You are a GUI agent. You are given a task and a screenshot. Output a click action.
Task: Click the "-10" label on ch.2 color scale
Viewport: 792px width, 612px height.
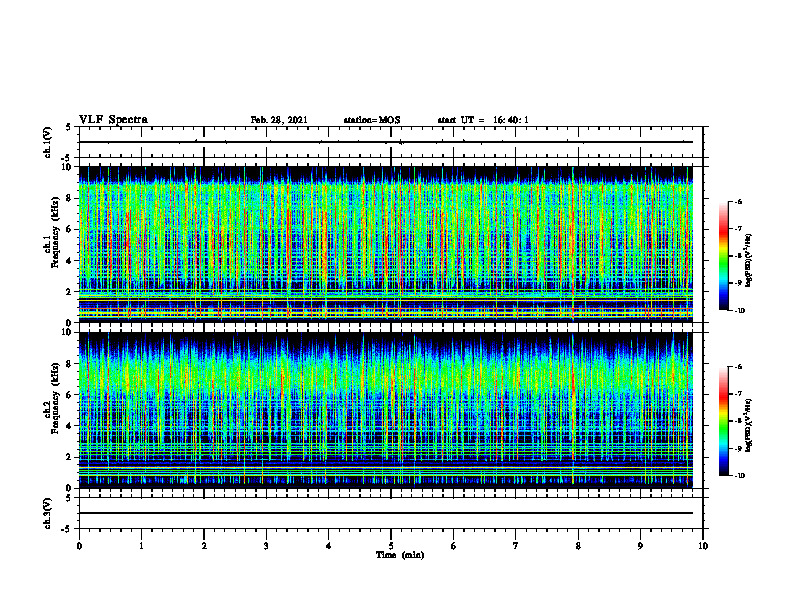click(x=739, y=476)
